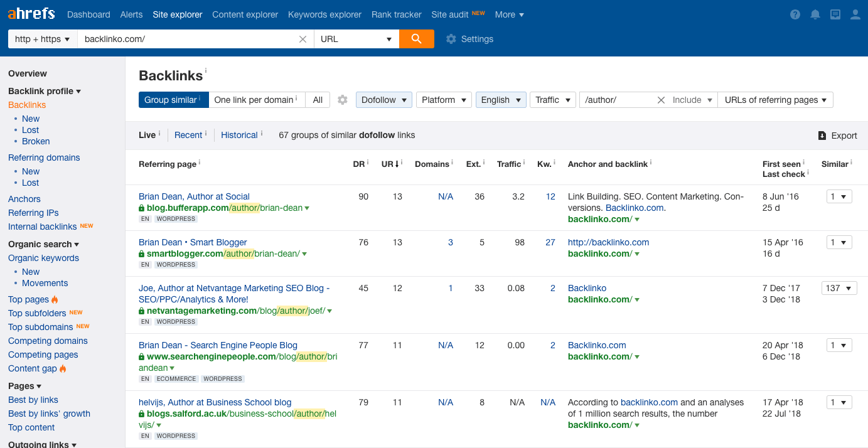The height and width of the screenshot is (448, 868).
Task: Open helvijs, Author at Business School blog
Action: click(215, 402)
